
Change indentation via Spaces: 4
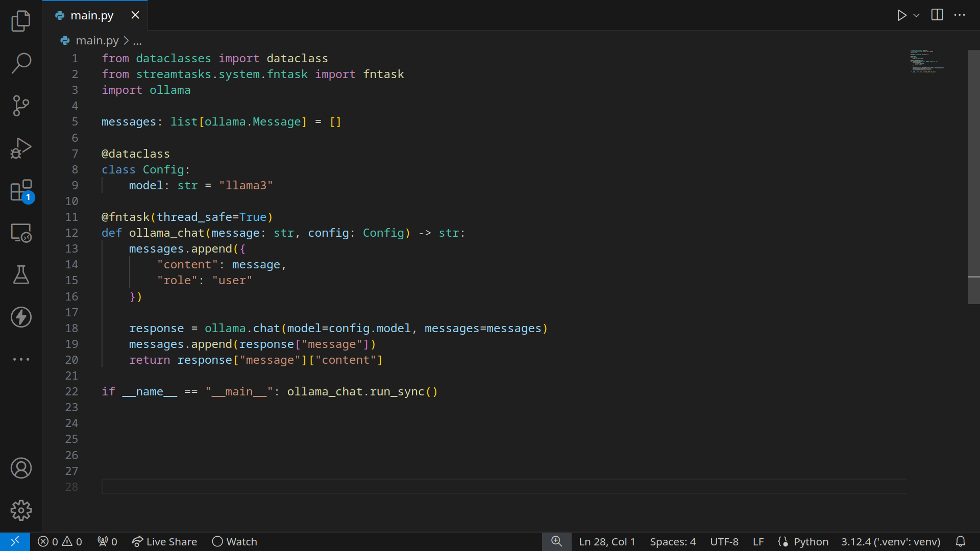(x=673, y=541)
